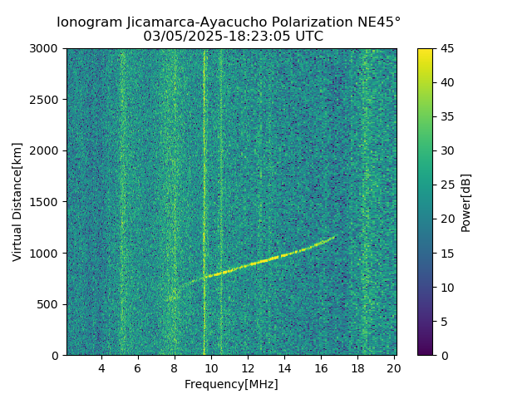Image resolution: width=532 pixels, height=399 pixels.
Task: Click the 2000 tick on distance axis
Action: 43,150
